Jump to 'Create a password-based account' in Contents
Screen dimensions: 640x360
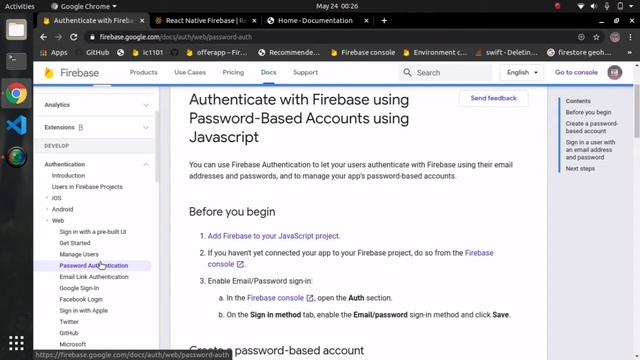coord(591,127)
